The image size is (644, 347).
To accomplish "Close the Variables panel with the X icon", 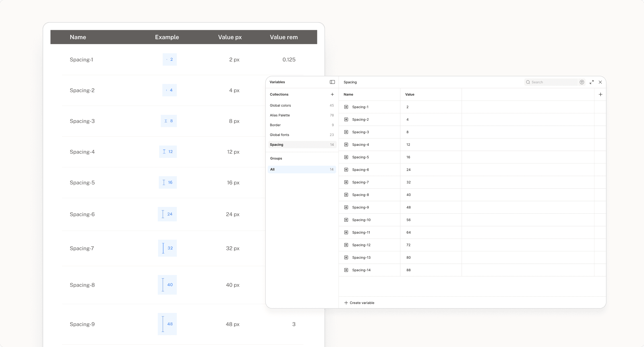I will [600, 82].
